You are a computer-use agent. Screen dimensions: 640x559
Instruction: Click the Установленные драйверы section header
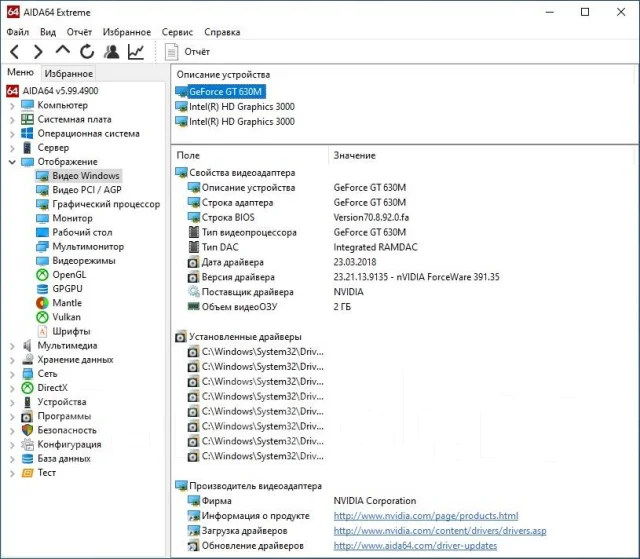pos(238,337)
